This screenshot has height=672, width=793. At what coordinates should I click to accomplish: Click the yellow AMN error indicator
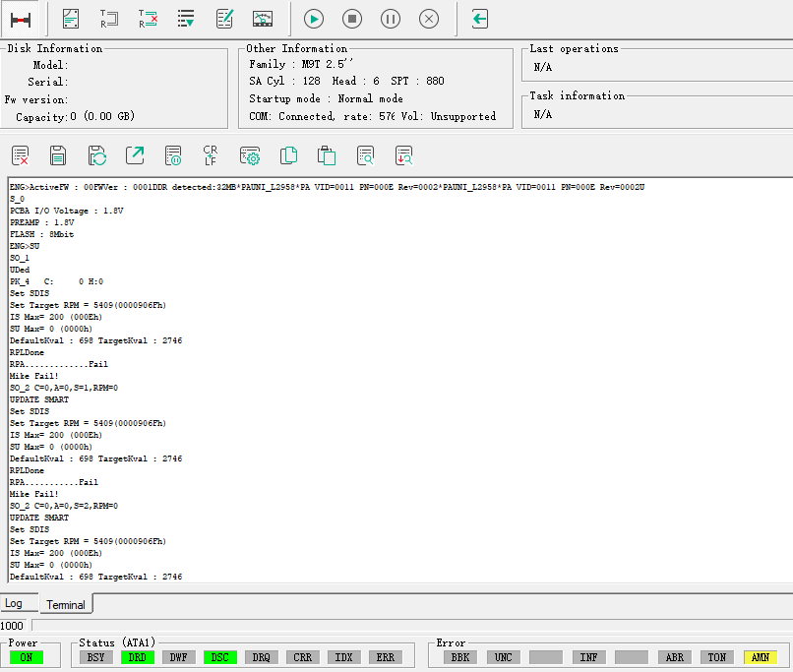[761, 657]
